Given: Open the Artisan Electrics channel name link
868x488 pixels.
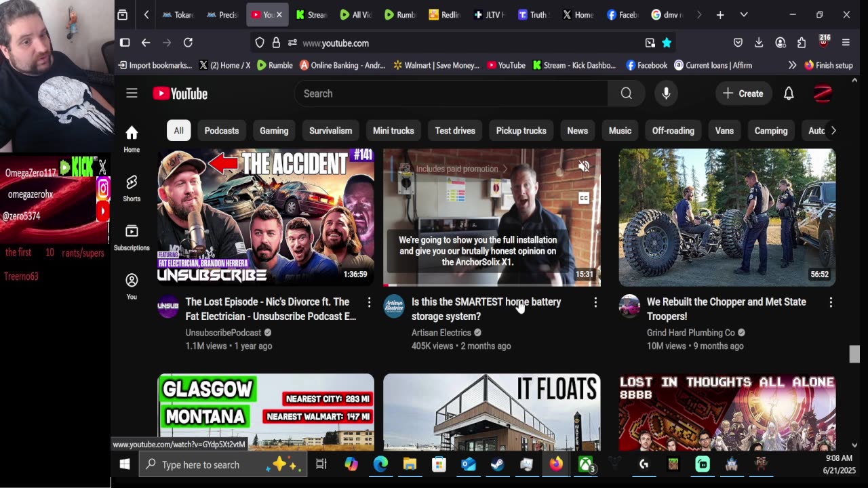Looking at the screenshot, I should tap(441, 333).
